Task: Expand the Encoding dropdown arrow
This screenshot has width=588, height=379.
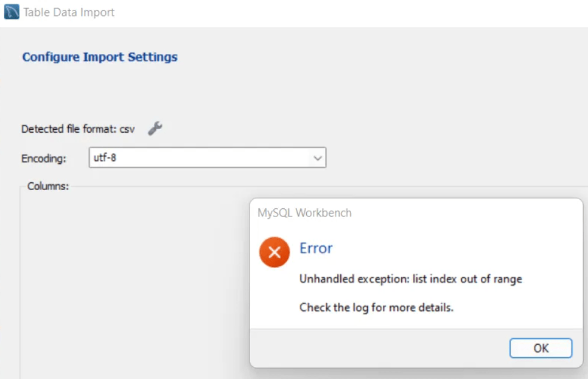Action: pyautogui.click(x=317, y=158)
